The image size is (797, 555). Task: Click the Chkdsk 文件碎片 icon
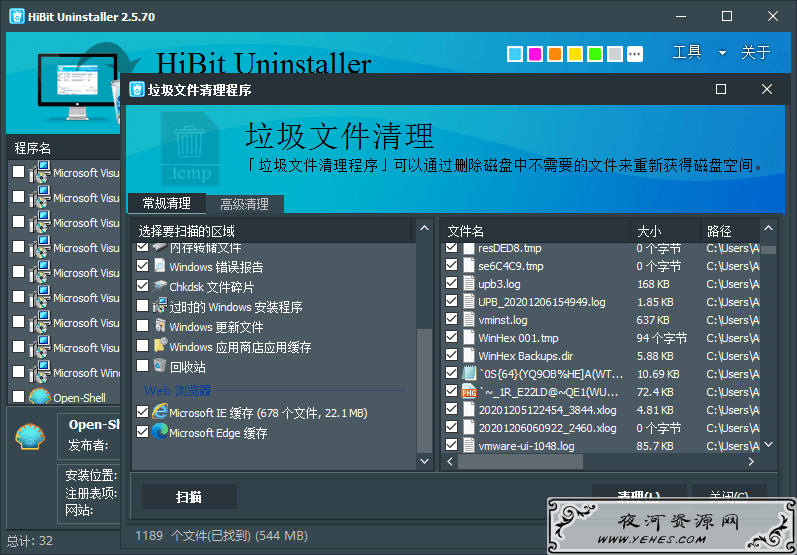tap(160, 286)
